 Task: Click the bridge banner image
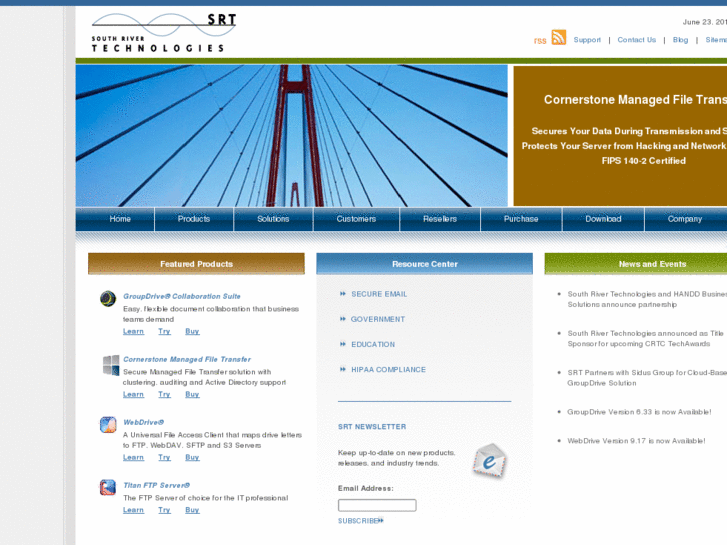[x=292, y=135]
